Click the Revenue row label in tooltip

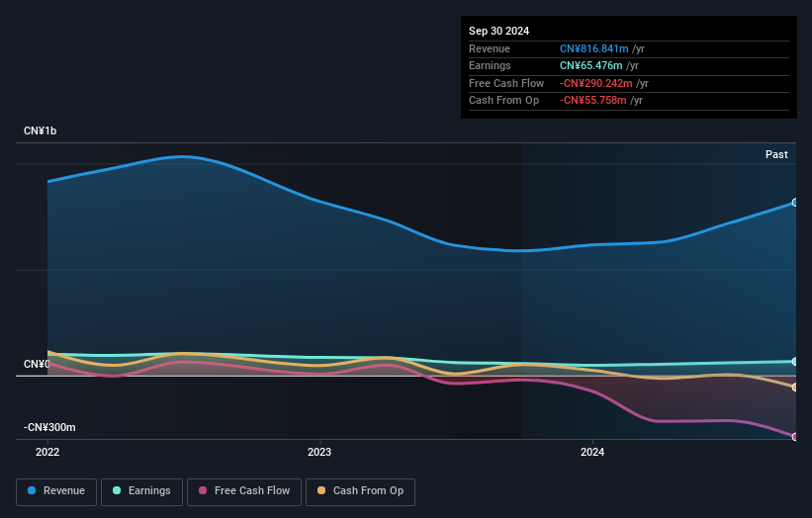point(490,48)
